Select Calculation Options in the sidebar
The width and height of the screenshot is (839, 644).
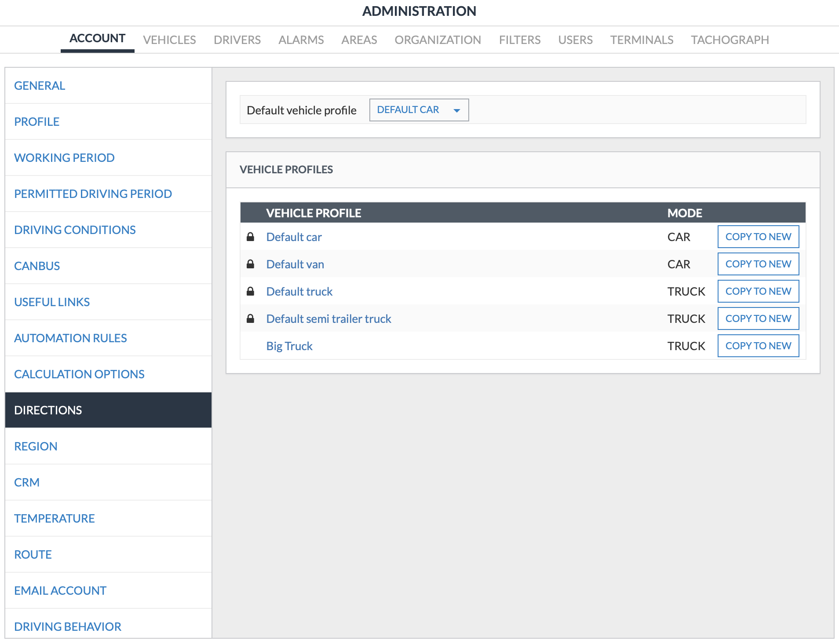79,374
